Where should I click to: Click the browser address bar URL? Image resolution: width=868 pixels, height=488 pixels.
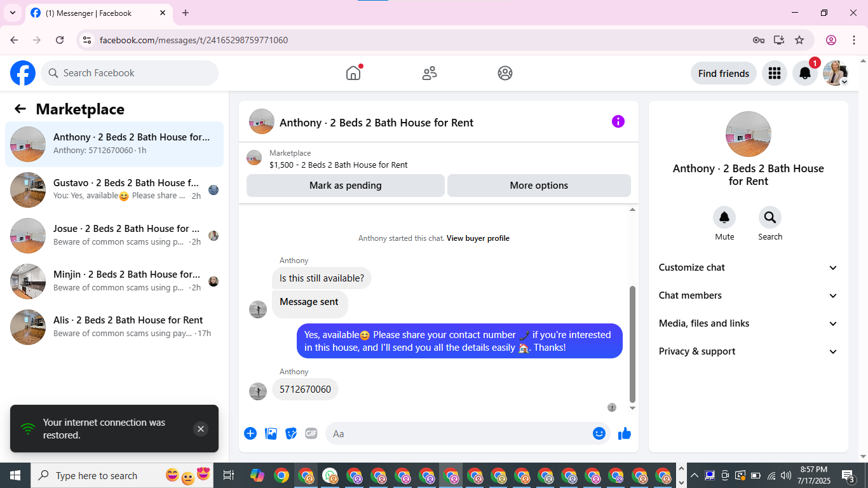(x=194, y=40)
